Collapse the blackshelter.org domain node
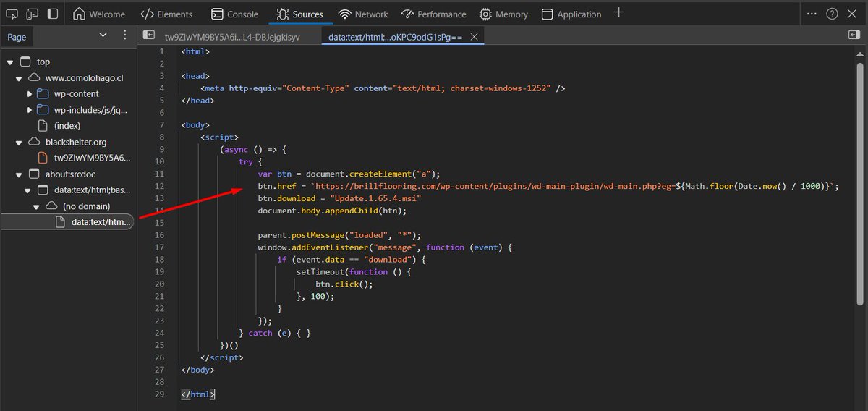Viewport: 868px width, 411px height. click(x=20, y=142)
